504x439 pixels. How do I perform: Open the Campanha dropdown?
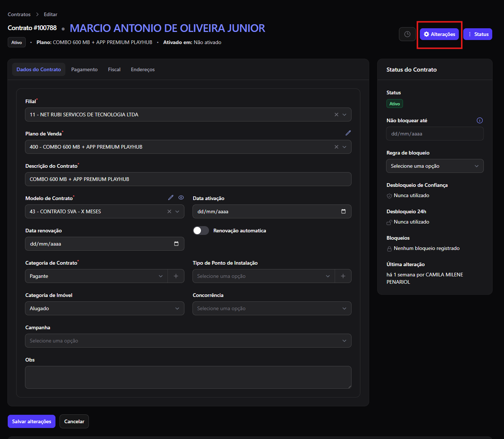pos(188,341)
